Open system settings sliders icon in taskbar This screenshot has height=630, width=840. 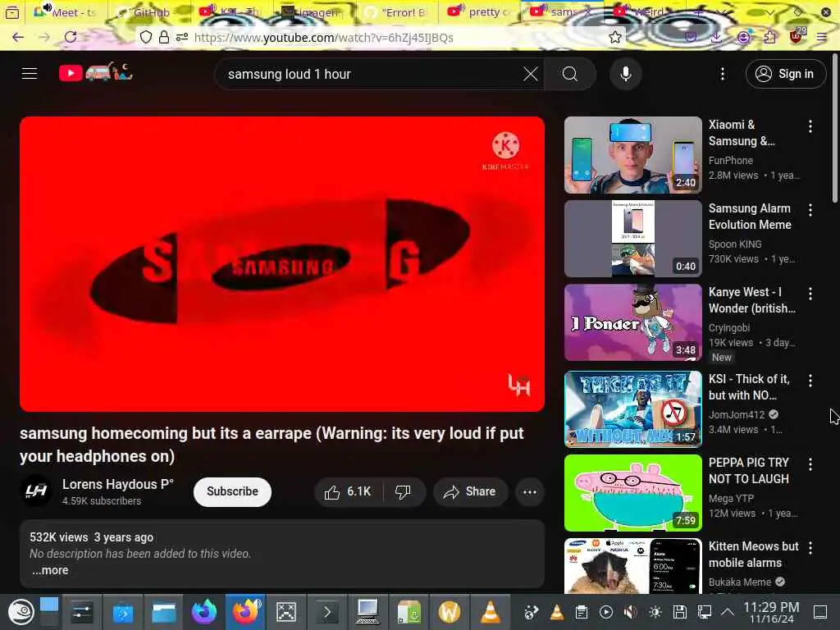tap(82, 612)
